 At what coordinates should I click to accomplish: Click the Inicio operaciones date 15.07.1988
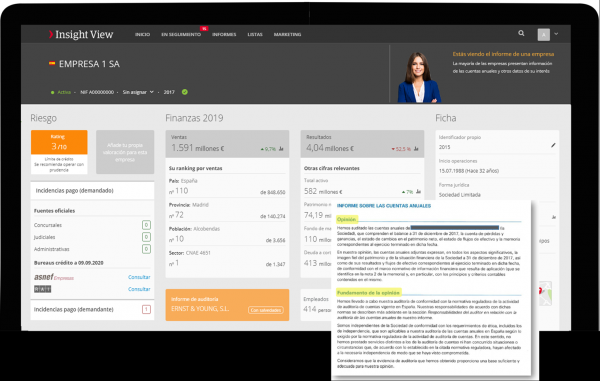tap(469, 171)
